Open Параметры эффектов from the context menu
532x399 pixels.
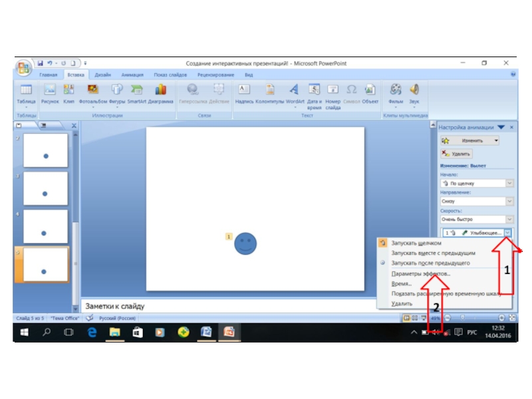click(x=420, y=274)
